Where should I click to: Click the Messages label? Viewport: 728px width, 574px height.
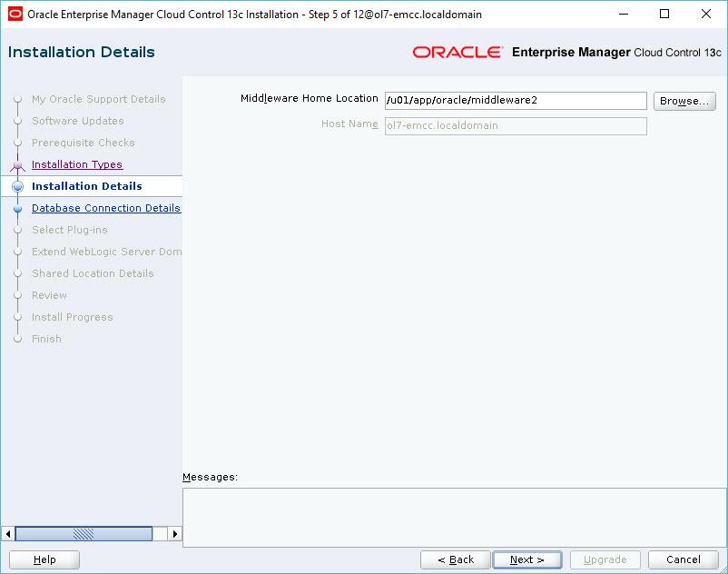click(x=210, y=477)
